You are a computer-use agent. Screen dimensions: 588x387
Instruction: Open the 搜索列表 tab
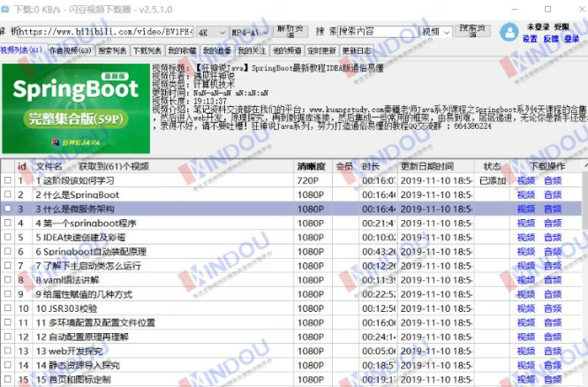[112, 50]
